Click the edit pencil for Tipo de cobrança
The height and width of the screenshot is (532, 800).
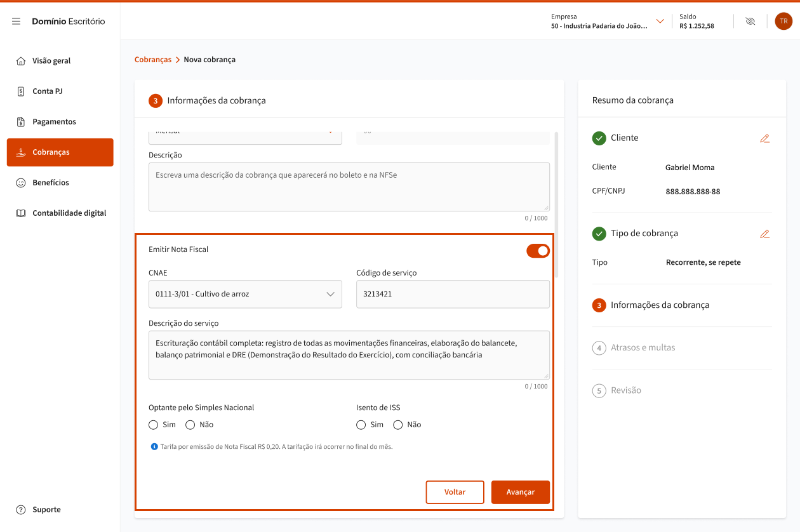pyautogui.click(x=764, y=234)
